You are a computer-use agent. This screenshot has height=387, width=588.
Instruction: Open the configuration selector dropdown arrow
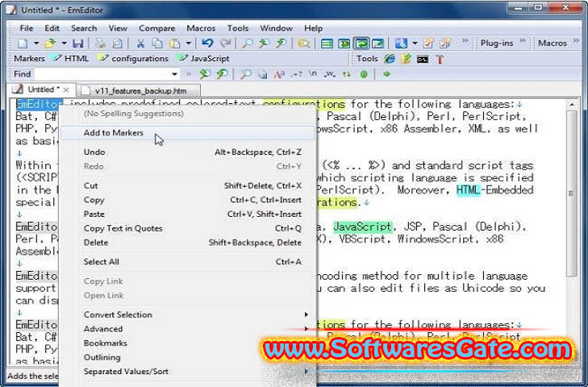[415, 44]
